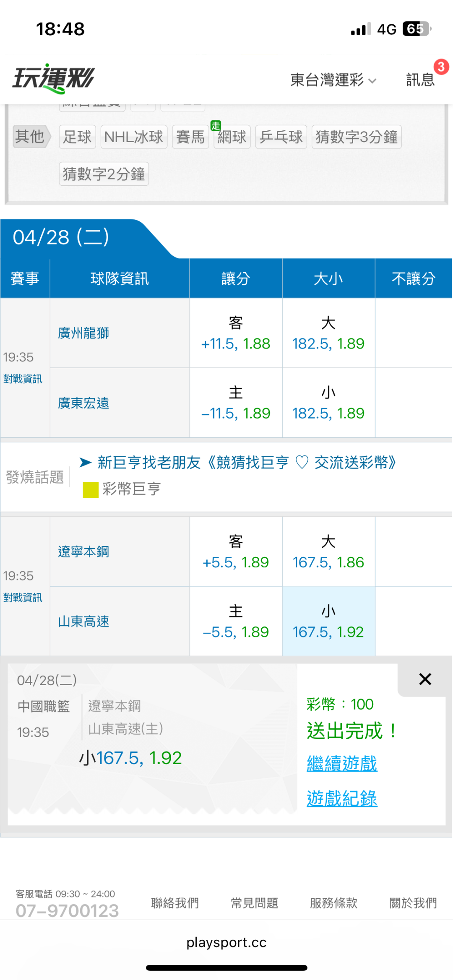Switch to 網球 category
453x980 pixels.
(232, 137)
